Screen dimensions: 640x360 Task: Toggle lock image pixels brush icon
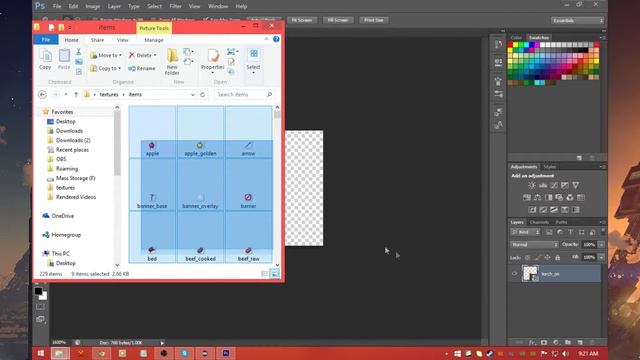pyautogui.click(x=538, y=258)
